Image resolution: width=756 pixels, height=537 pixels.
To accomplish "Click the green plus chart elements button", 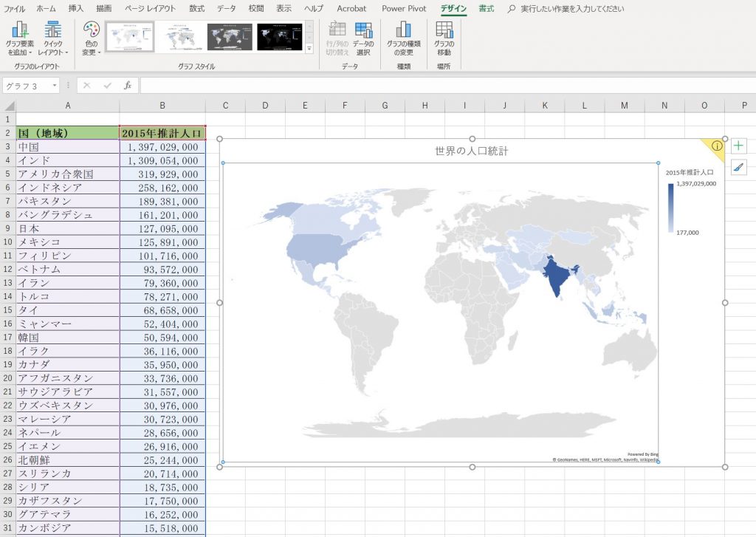I will (x=739, y=146).
